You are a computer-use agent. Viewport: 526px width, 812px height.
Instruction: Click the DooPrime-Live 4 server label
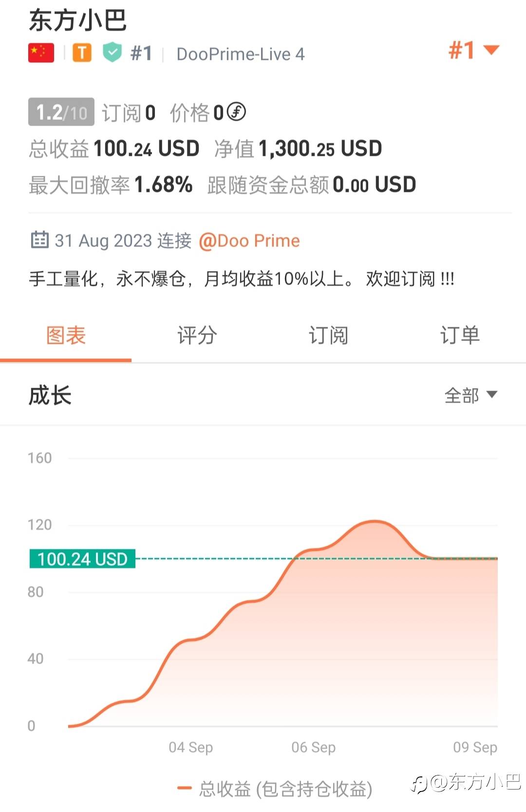[x=241, y=54]
